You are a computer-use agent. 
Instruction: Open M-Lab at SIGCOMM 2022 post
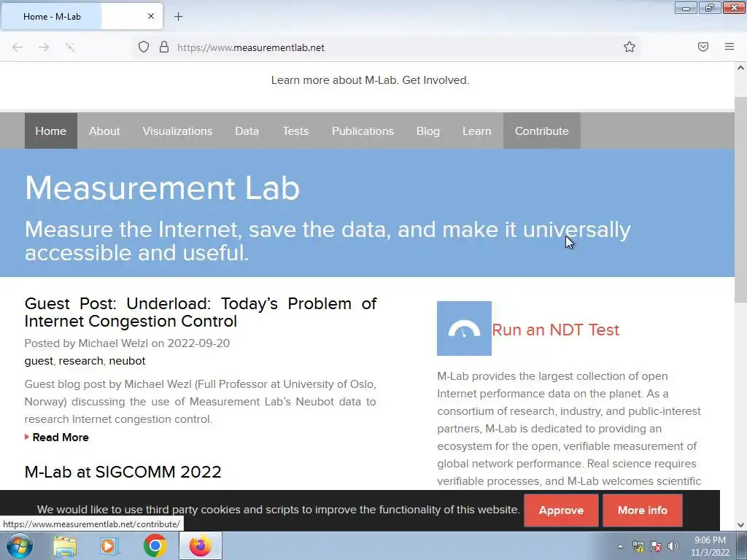123,472
